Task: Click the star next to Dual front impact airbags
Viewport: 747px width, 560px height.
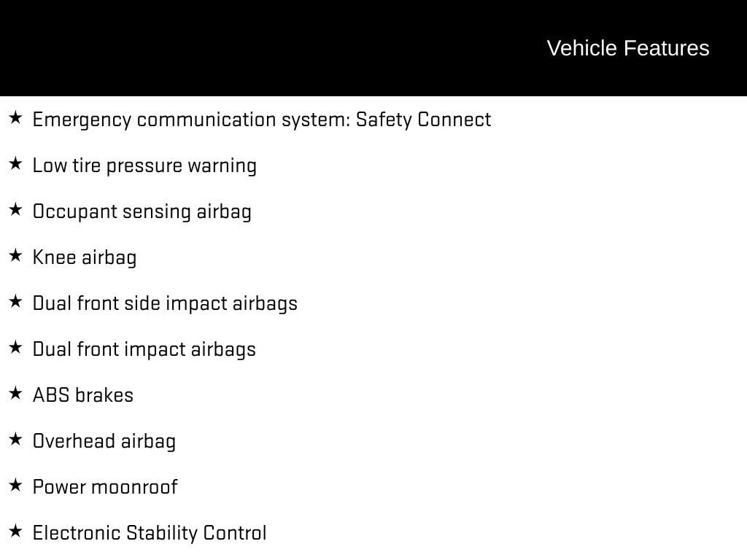Action: (x=16, y=348)
